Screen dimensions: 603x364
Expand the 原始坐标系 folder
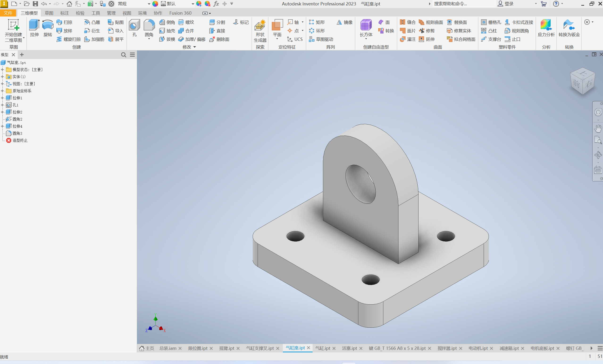point(2,91)
